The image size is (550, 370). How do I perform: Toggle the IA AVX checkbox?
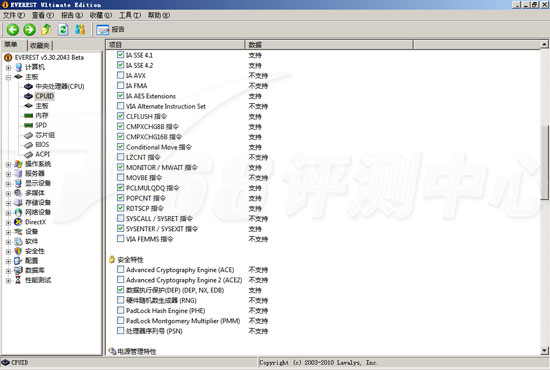[x=120, y=75]
